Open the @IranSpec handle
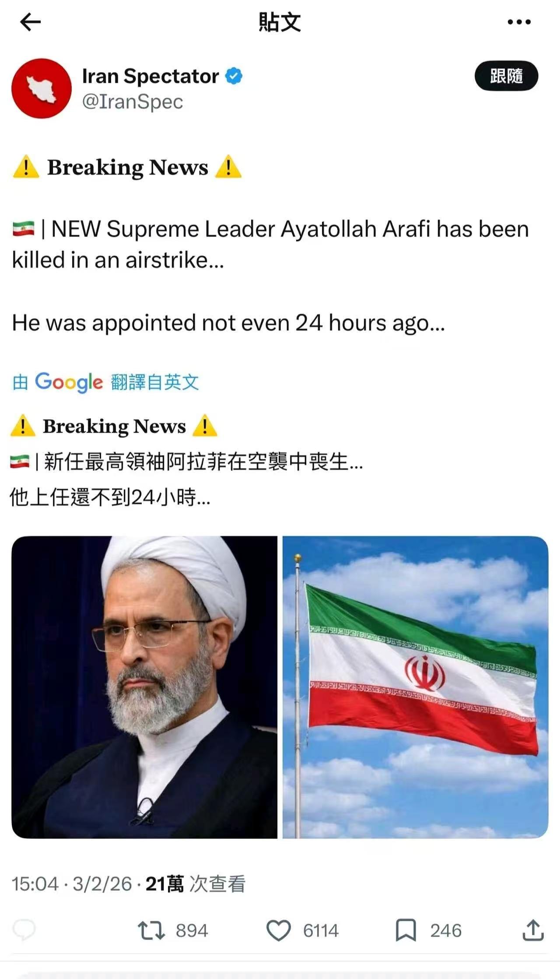Viewport: 560px width, 979px height. click(x=133, y=102)
